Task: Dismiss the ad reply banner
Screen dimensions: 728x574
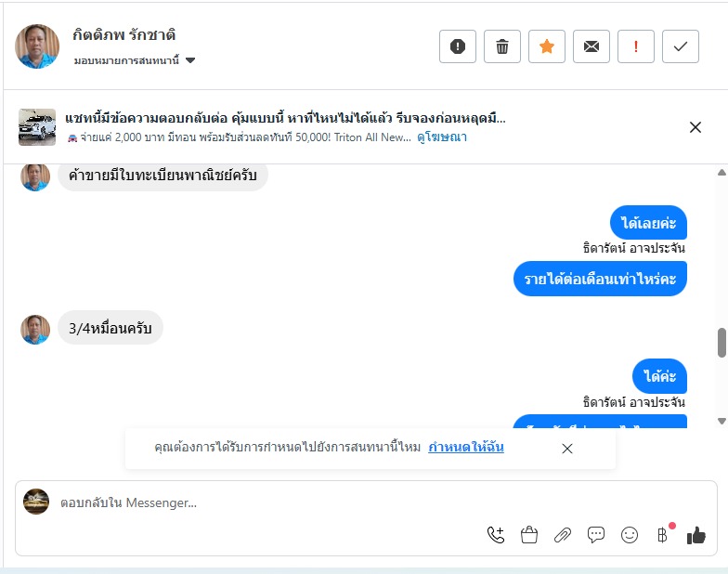Action: coord(695,127)
